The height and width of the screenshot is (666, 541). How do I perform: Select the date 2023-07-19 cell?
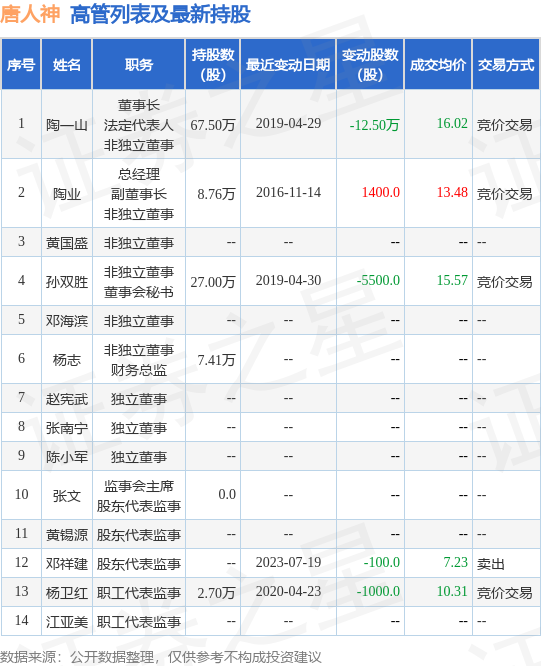[288, 562]
